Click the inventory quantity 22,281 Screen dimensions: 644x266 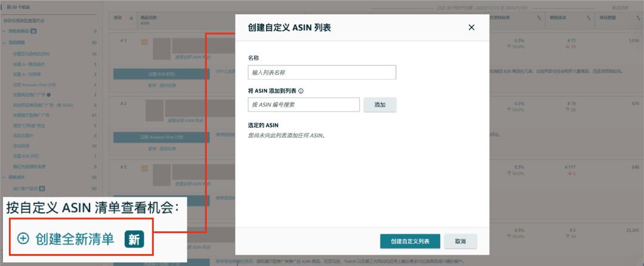point(633,230)
